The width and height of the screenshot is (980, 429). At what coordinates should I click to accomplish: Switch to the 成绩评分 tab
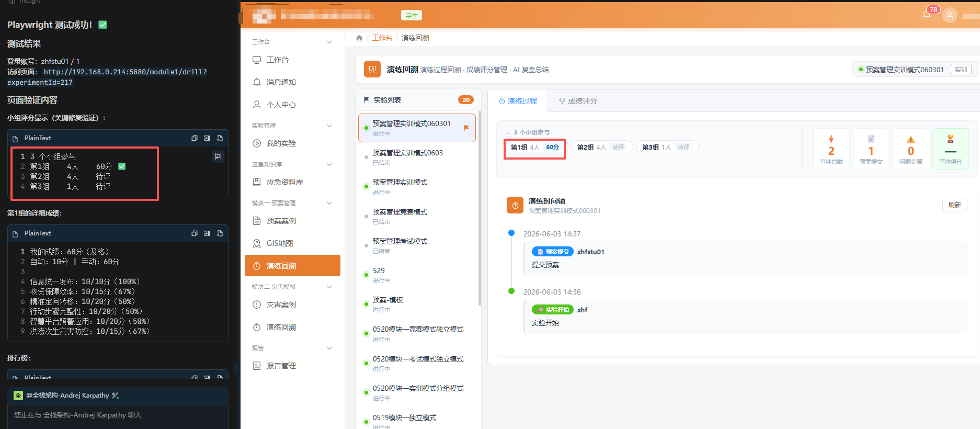[578, 101]
